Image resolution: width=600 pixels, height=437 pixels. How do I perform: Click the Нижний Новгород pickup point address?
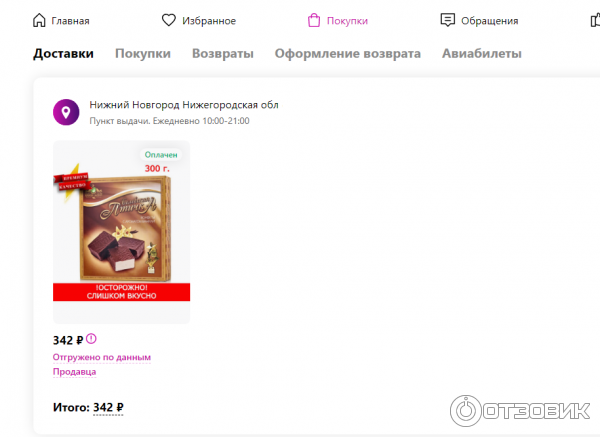coord(184,105)
